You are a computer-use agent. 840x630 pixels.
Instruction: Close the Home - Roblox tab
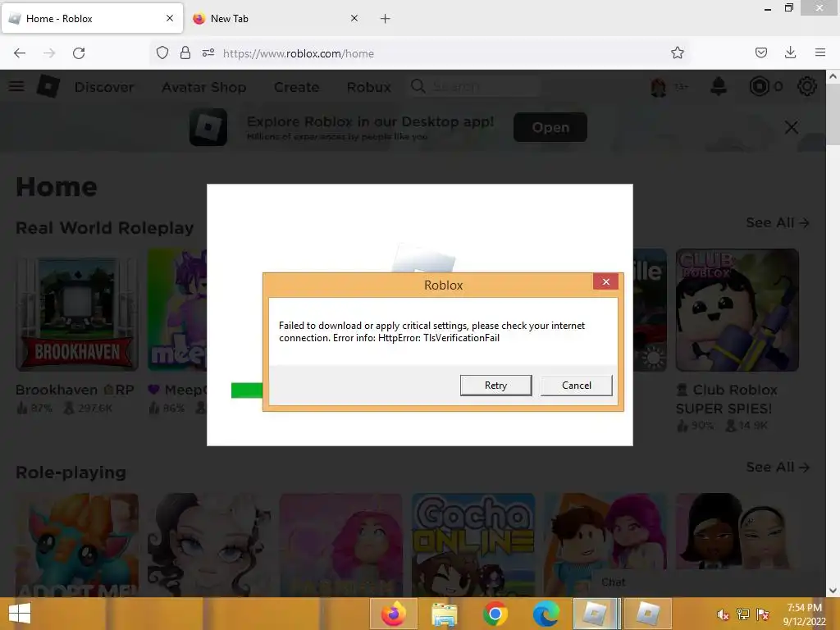(x=170, y=18)
